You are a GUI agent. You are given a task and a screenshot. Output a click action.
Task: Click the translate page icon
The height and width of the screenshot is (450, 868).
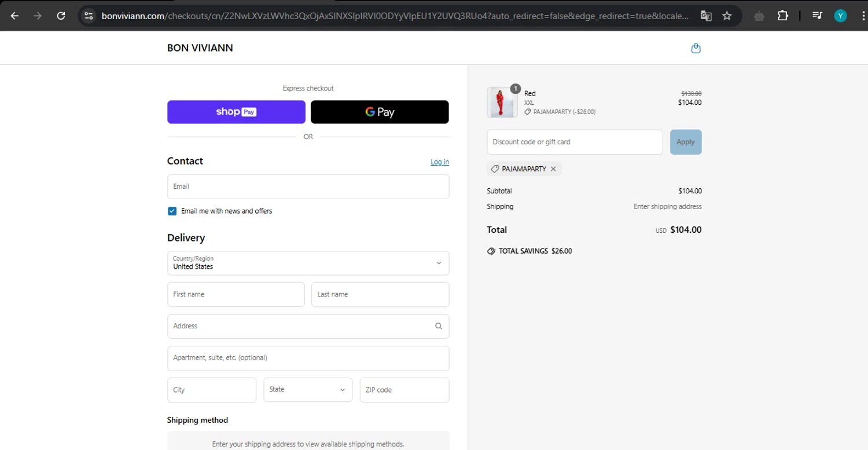coord(706,16)
